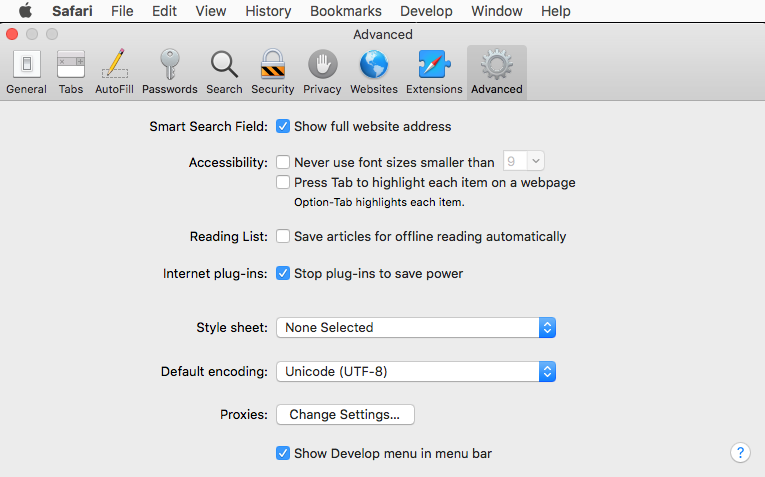Open the Search magnifying glass pane
The height and width of the screenshot is (477, 765).
pyautogui.click(x=224, y=72)
